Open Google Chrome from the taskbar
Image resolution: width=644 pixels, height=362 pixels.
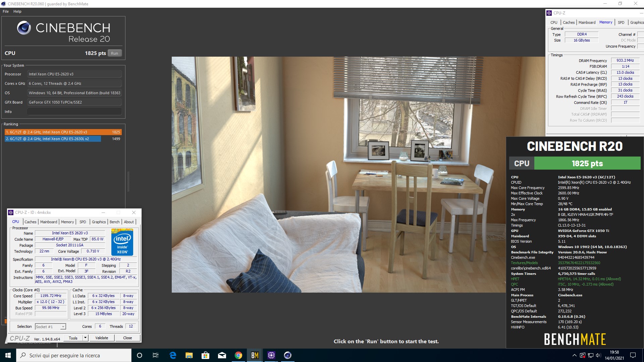click(x=238, y=355)
